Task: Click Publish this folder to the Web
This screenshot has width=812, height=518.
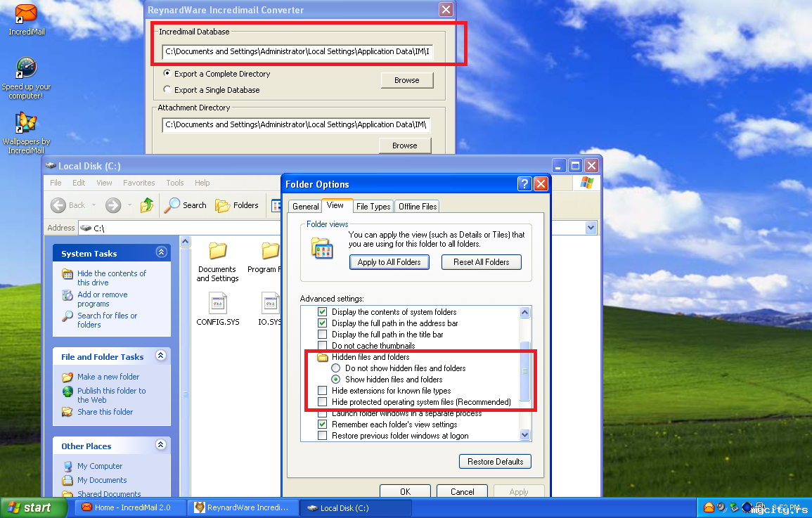Action: [x=111, y=396]
